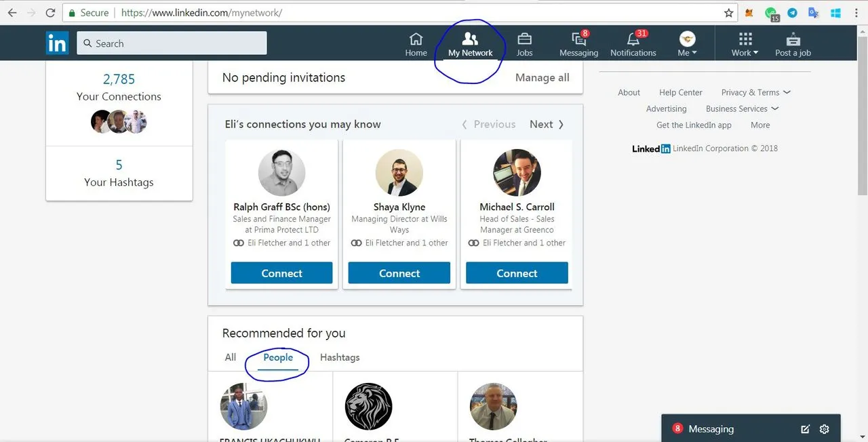Viewport: 868px width, 442px height.
Task: Select the People recommendations tab
Action: [x=278, y=357]
